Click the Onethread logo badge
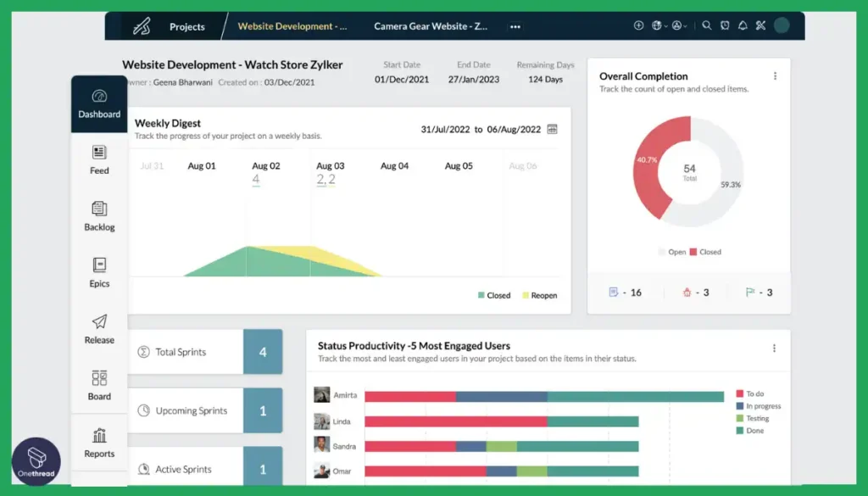This screenshot has height=496, width=868. pos(36,462)
